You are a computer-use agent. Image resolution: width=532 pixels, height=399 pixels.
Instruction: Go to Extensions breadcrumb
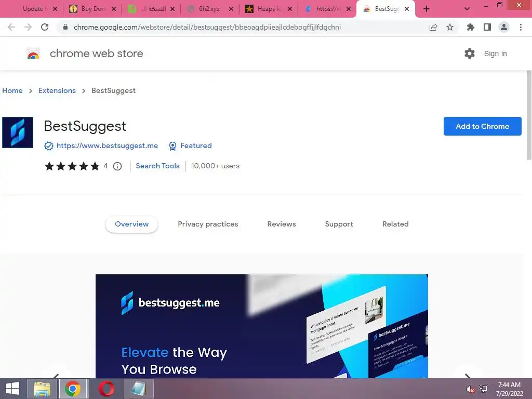[57, 90]
